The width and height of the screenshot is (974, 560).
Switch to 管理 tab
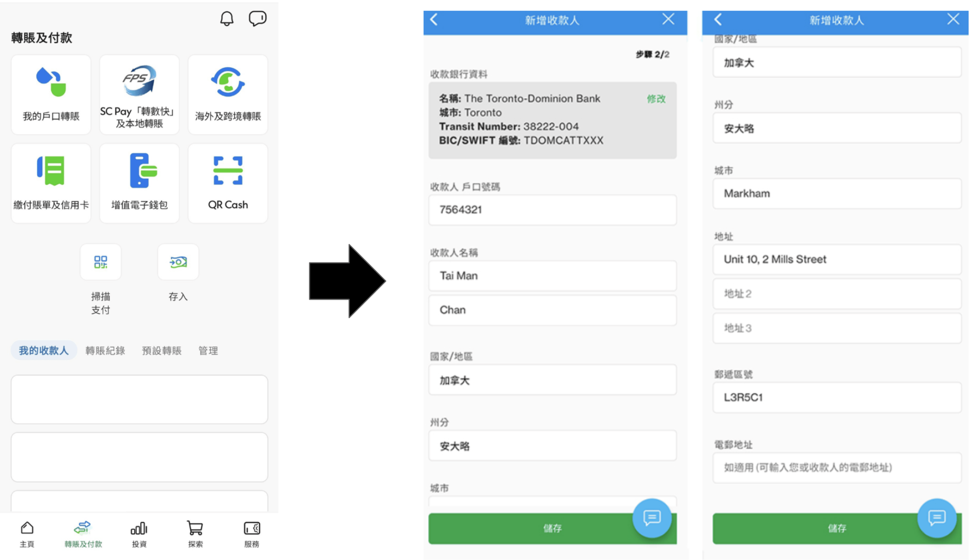[x=208, y=351]
